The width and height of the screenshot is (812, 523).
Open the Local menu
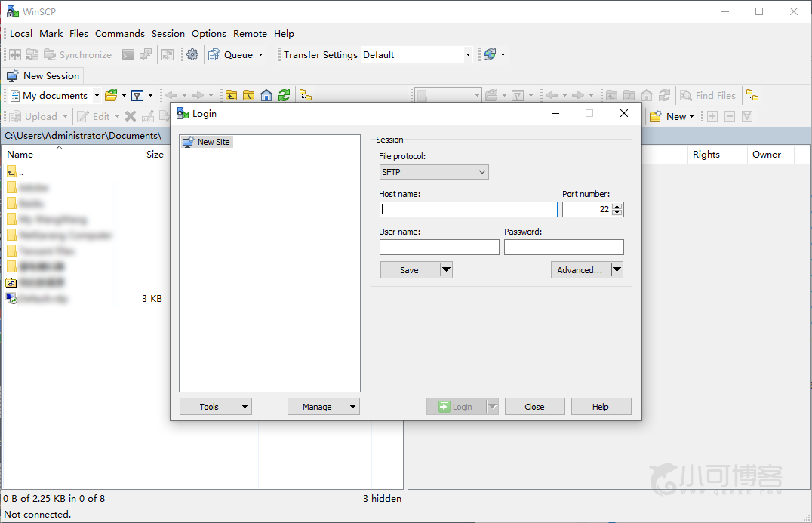(x=21, y=34)
